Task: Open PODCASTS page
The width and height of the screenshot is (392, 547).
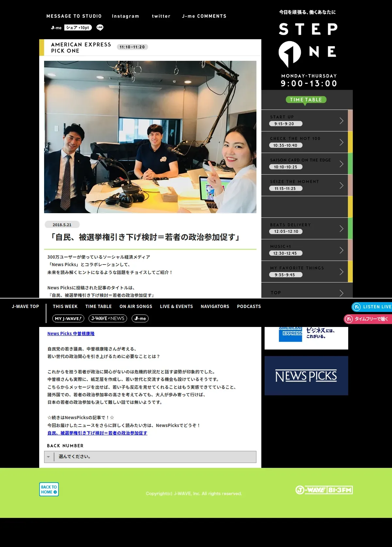Action: 249,306
